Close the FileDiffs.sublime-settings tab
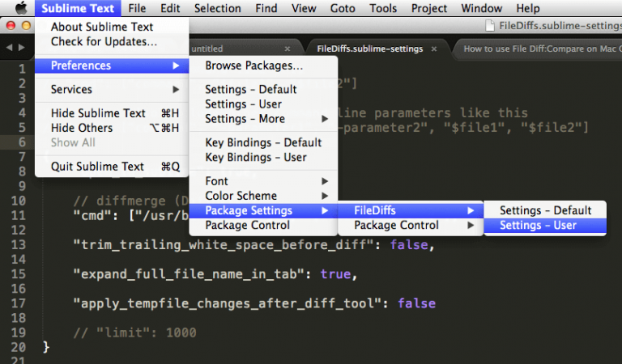Image resolution: width=622 pixels, height=364 pixels. pyautogui.click(x=434, y=49)
